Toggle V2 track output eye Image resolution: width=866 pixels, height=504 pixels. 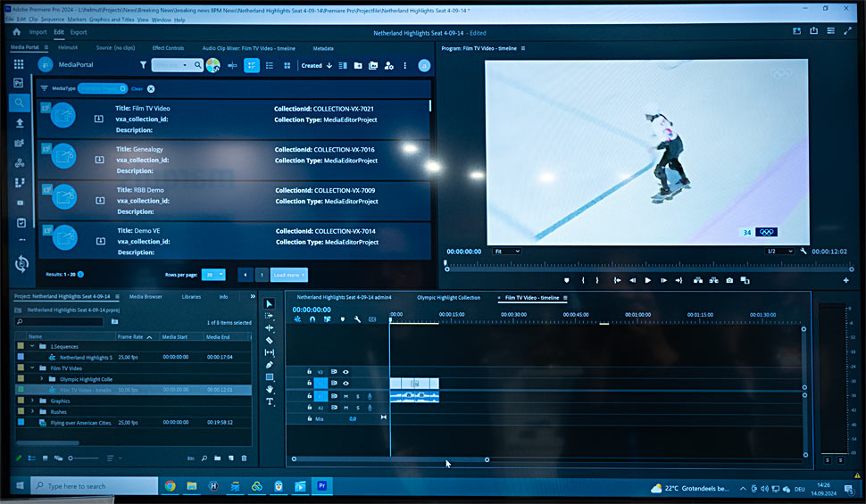pos(346,372)
